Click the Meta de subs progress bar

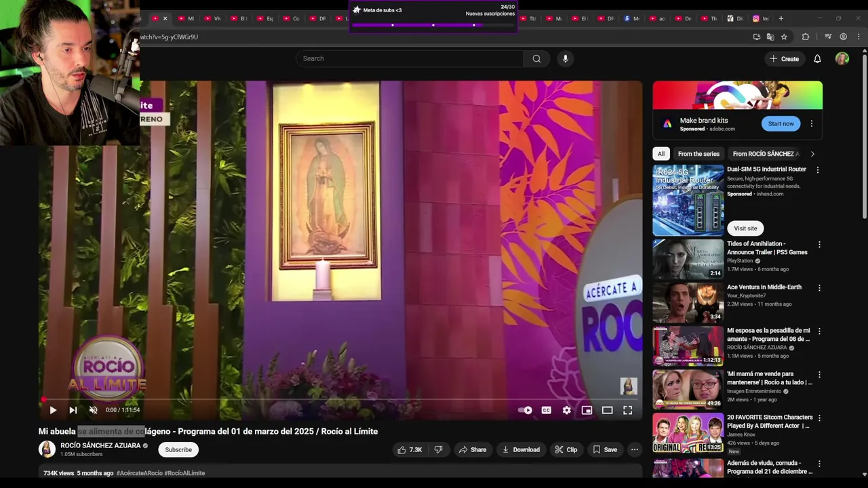[433, 25]
